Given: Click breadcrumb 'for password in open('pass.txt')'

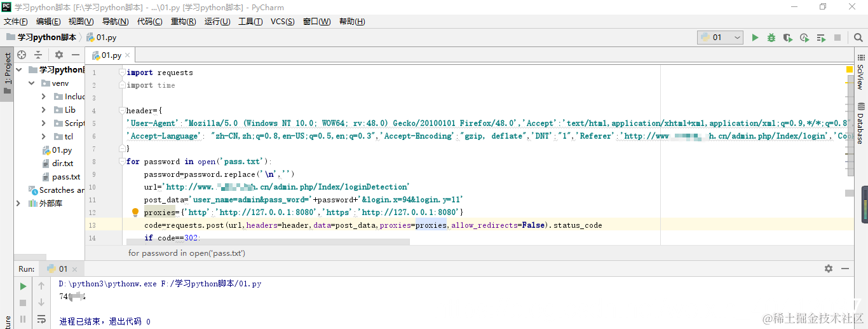Looking at the screenshot, I should (x=187, y=253).
